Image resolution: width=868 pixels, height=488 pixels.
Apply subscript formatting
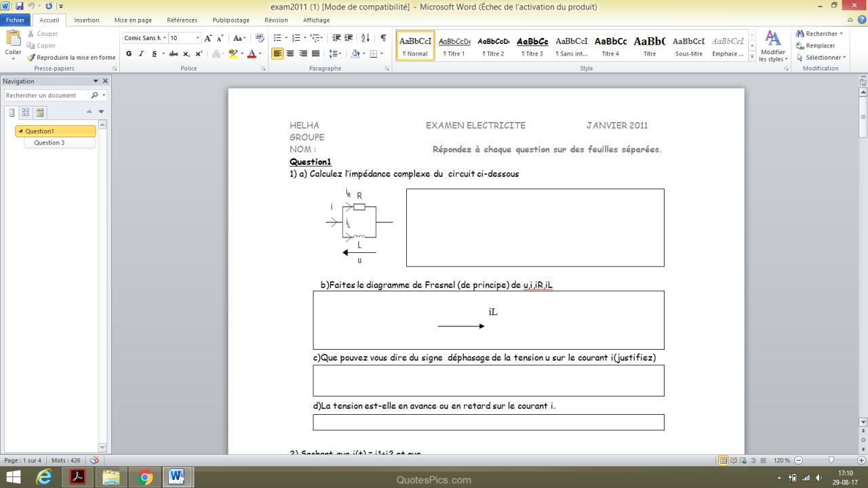coord(186,54)
